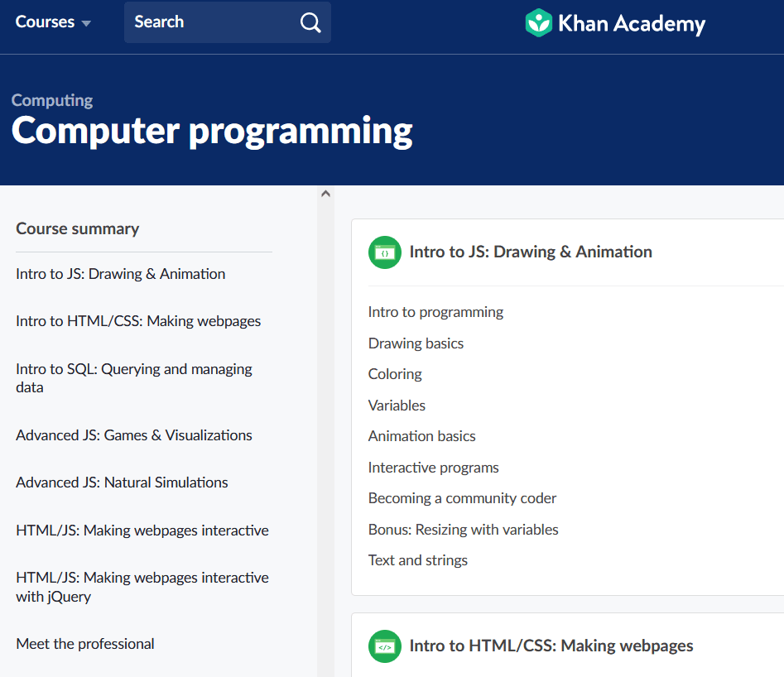The width and height of the screenshot is (784, 677).
Task: Open Bonus: Resizing with variables lesson
Action: [463, 530]
